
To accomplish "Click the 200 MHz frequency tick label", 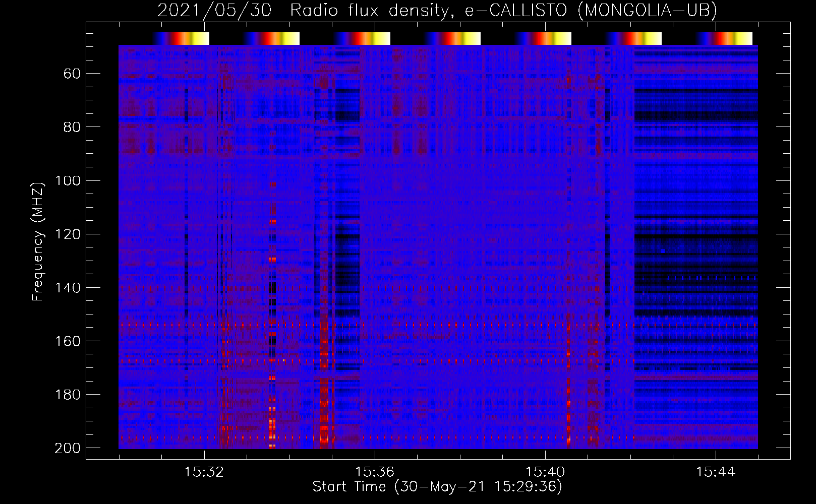I will tap(68, 448).
